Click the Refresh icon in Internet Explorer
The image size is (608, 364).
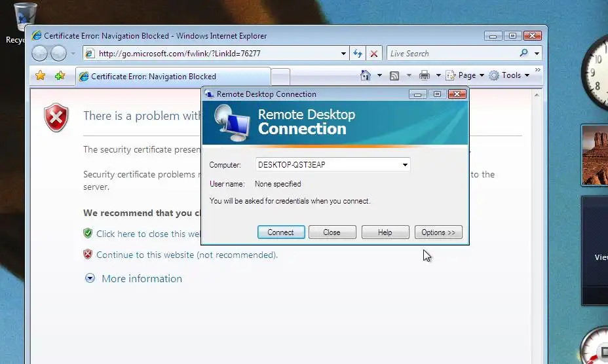click(358, 54)
